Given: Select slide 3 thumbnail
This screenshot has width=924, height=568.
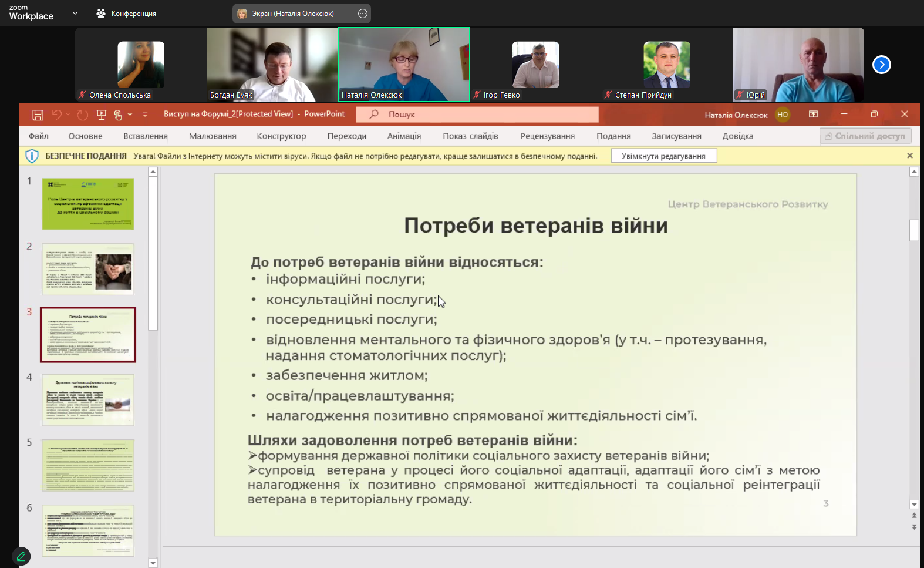Looking at the screenshot, I should pyautogui.click(x=88, y=334).
